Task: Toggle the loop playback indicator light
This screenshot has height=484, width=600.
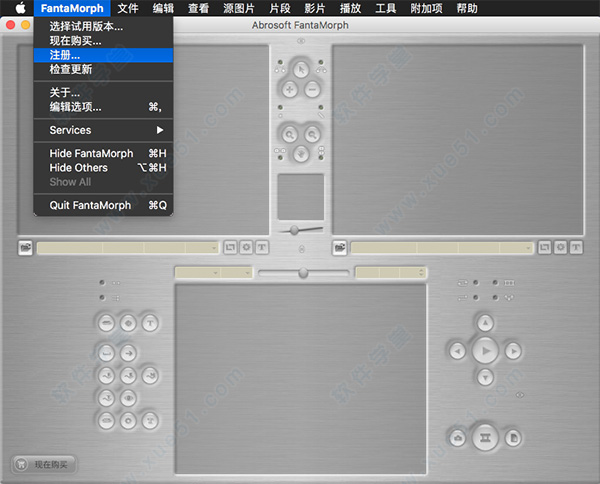Action: (476, 283)
